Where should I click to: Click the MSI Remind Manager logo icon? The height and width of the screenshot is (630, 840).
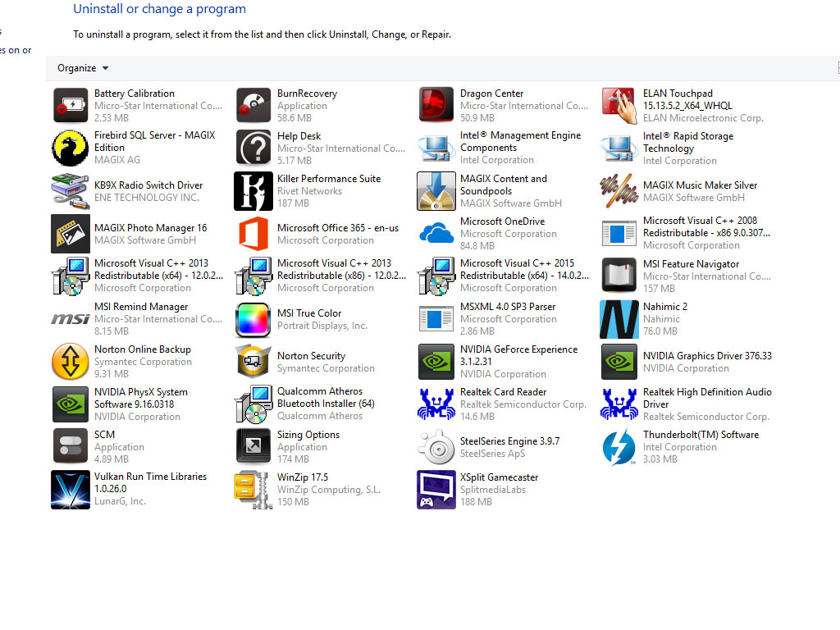71,319
